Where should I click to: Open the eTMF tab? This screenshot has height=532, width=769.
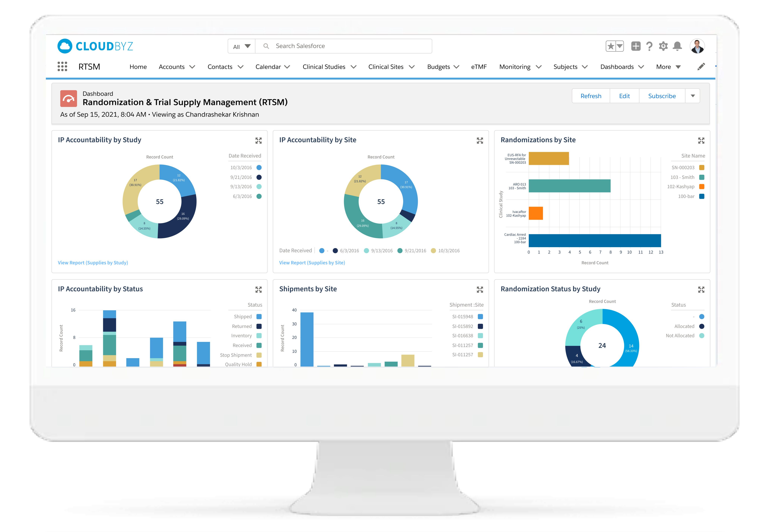[x=479, y=67]
